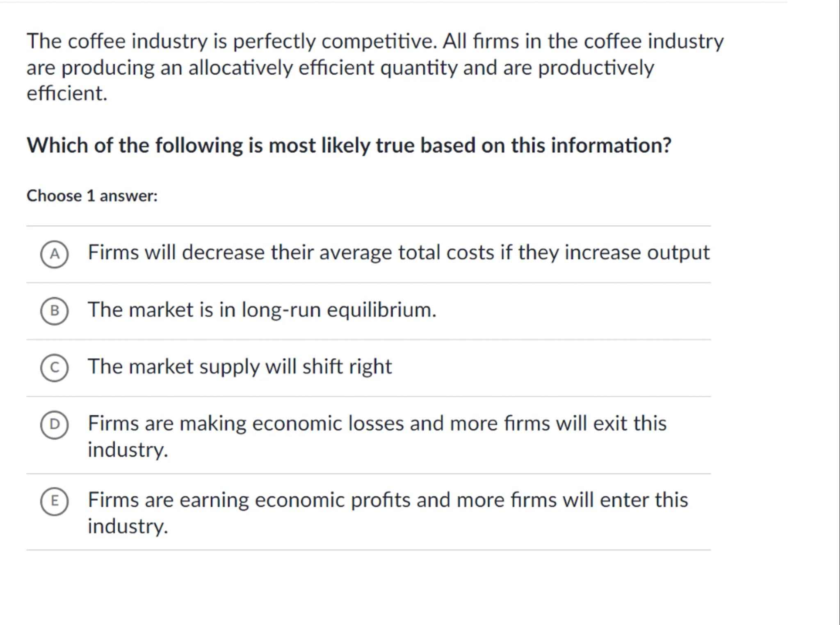Choose option B circle for long-run equilibrium
This screenshot has width=840, height=625.
[x=54, y=311]
